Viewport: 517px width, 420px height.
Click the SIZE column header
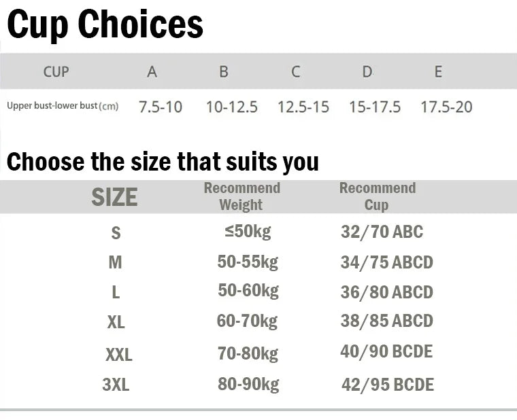pos(114,197)
